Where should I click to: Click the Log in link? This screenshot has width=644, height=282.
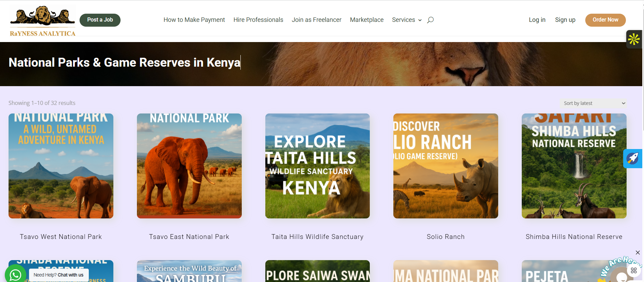537,20
